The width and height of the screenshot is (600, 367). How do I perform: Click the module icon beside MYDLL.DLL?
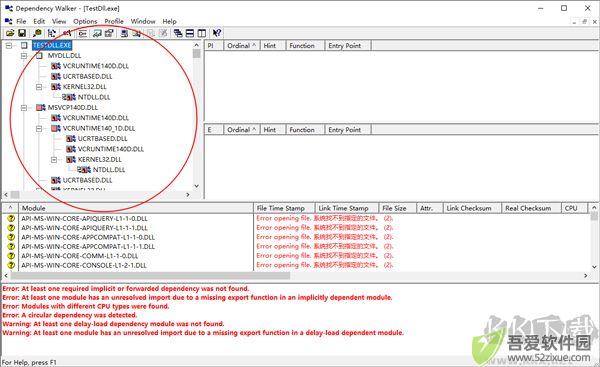pos(39,56)
